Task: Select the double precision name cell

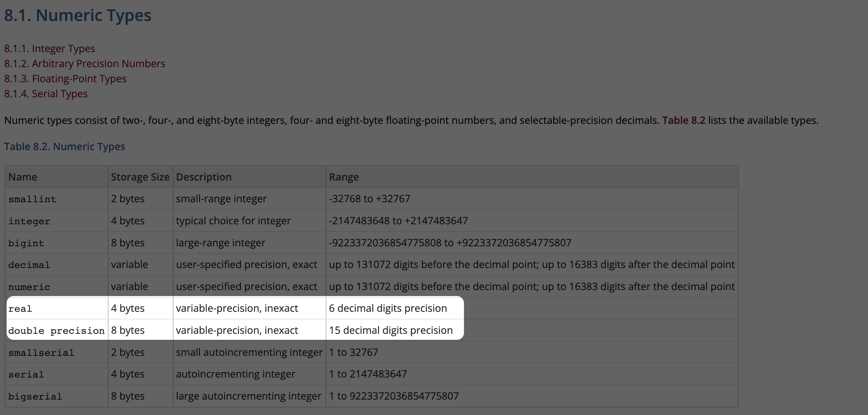Action: click(57, 330)
